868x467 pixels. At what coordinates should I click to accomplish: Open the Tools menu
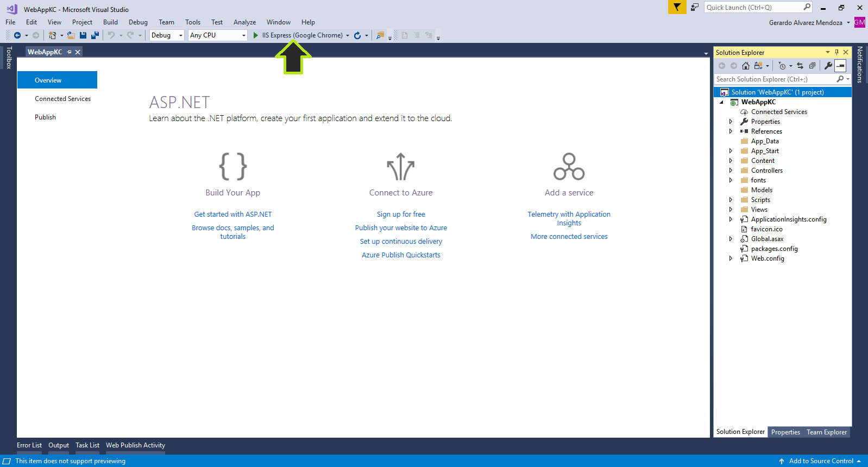193,22
